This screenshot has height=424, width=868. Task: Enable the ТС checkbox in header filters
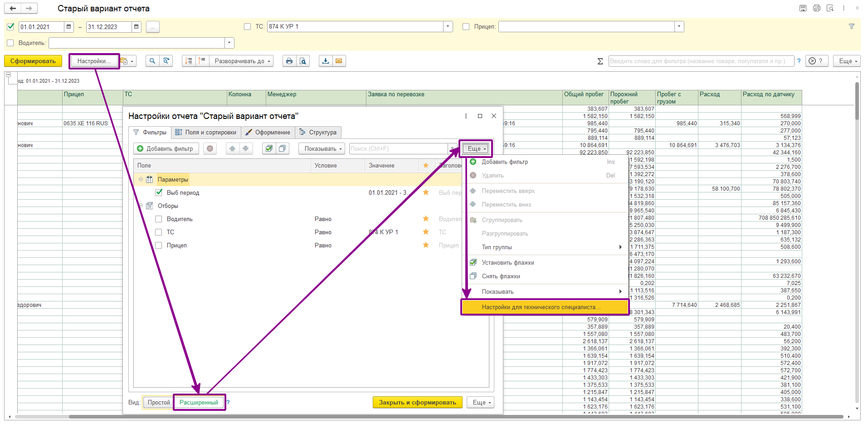247,27
